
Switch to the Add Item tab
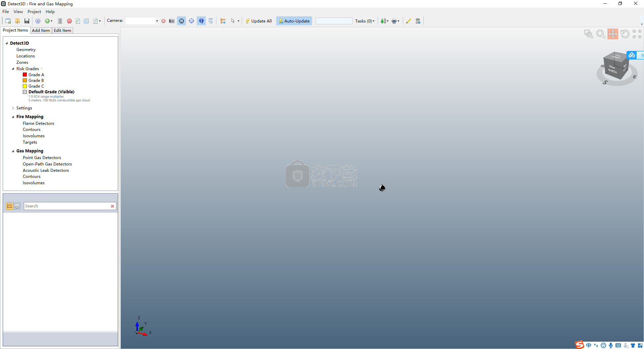pyautogui.click(x=41, y=31)
